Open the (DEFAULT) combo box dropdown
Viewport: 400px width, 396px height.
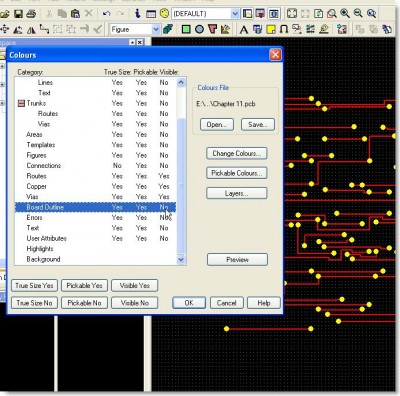(235, 14)
